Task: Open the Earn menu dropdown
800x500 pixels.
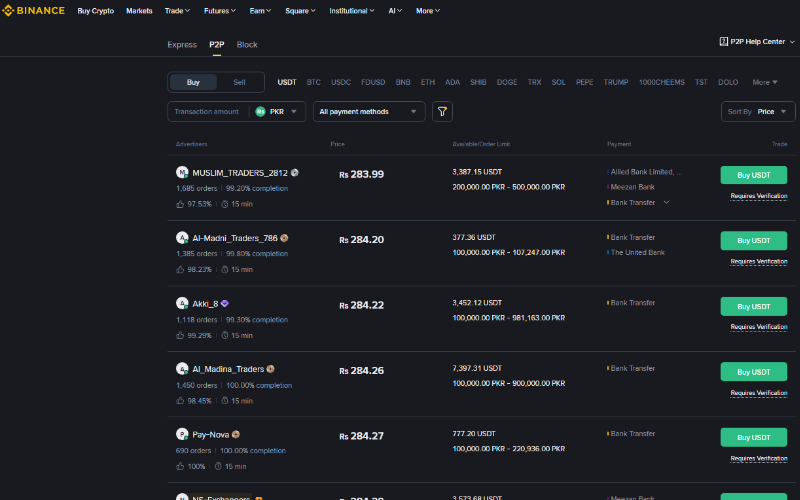Action: pyautogui.click(x=260, y=11)
